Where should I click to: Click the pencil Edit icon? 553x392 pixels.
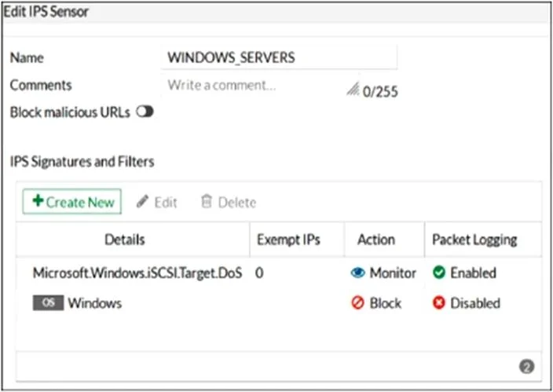click(x=142, y=202)
